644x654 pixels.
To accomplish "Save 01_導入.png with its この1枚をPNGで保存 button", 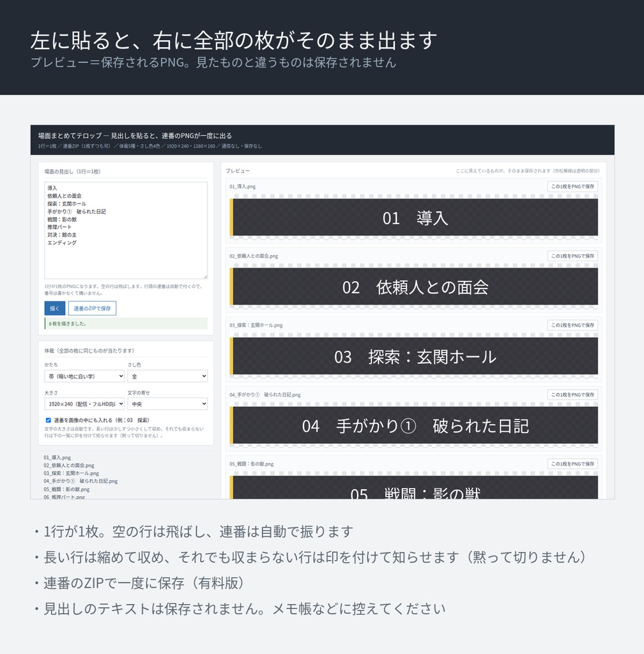I will [572, 186].
